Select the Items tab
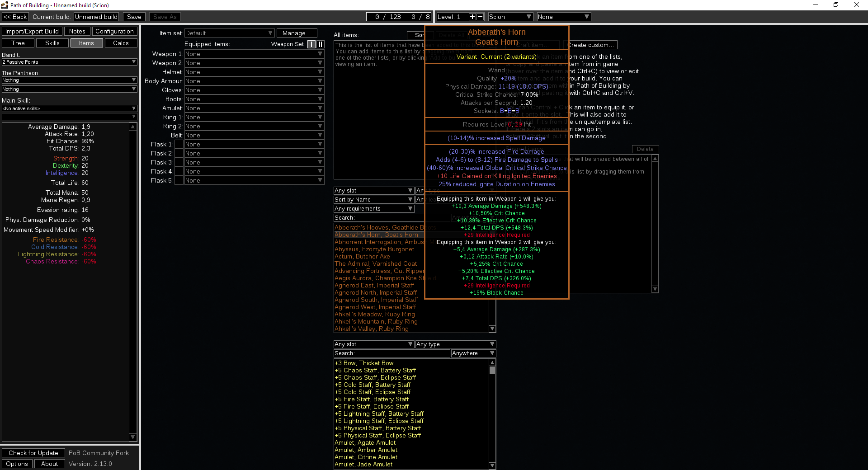The width and height of the screenshot is (868, 470). pyautogui.click(x=87, y=43)
